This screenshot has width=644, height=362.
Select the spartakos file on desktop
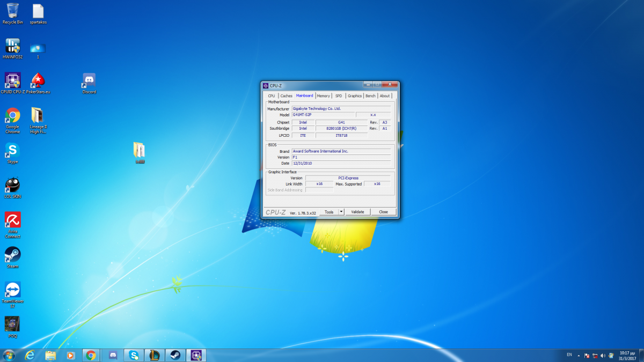click(38, 14)
